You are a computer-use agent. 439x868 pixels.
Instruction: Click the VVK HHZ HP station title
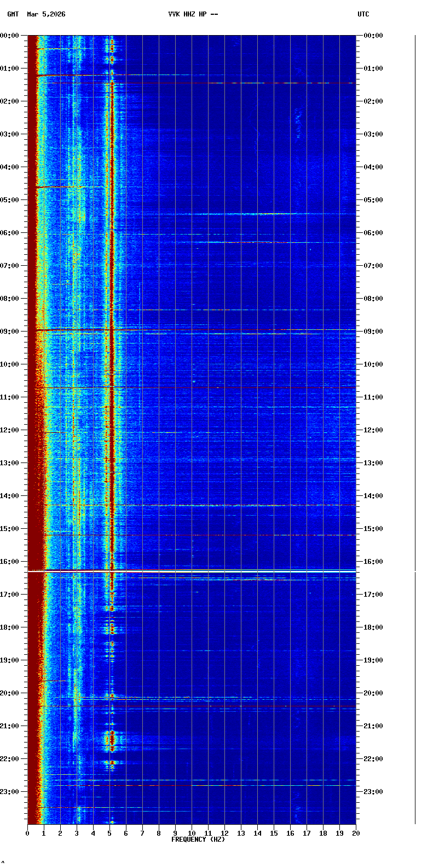[193, 14]
